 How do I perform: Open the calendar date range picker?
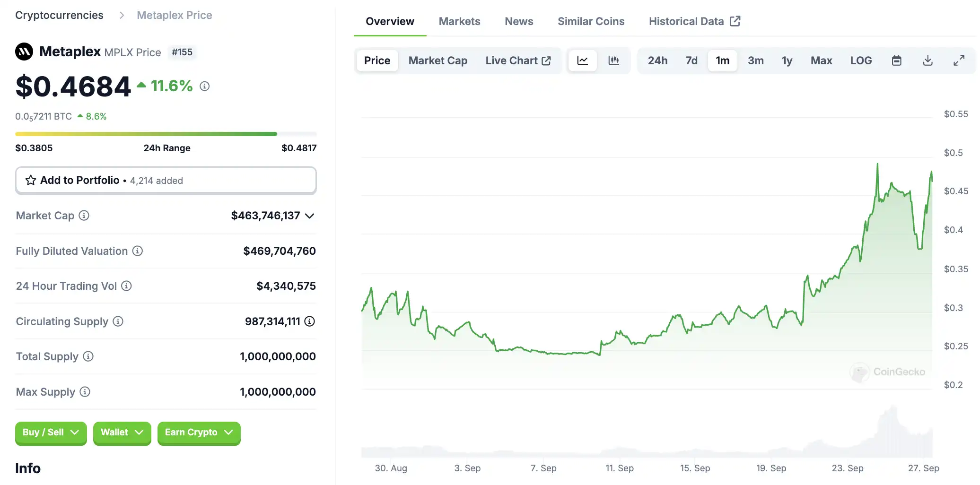[x=896, y=61]
